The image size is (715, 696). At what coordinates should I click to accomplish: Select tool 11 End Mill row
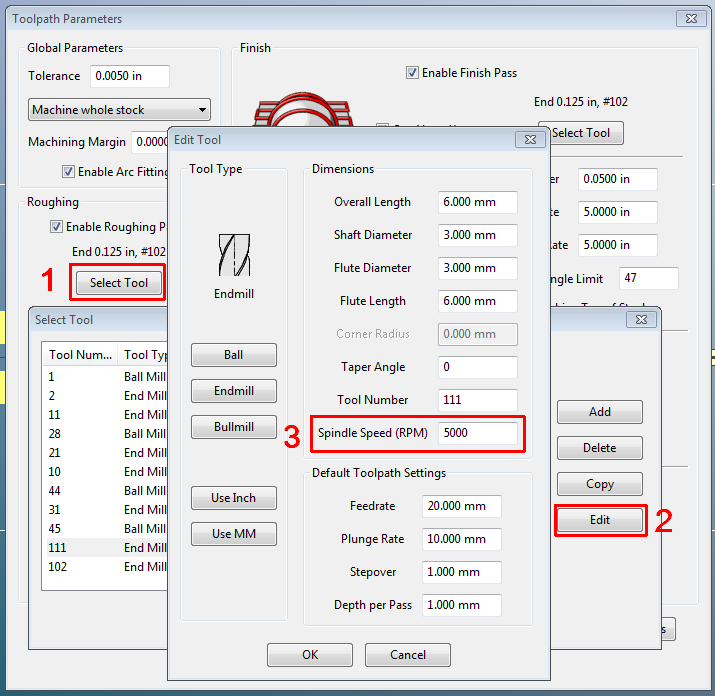coord(106,415)
